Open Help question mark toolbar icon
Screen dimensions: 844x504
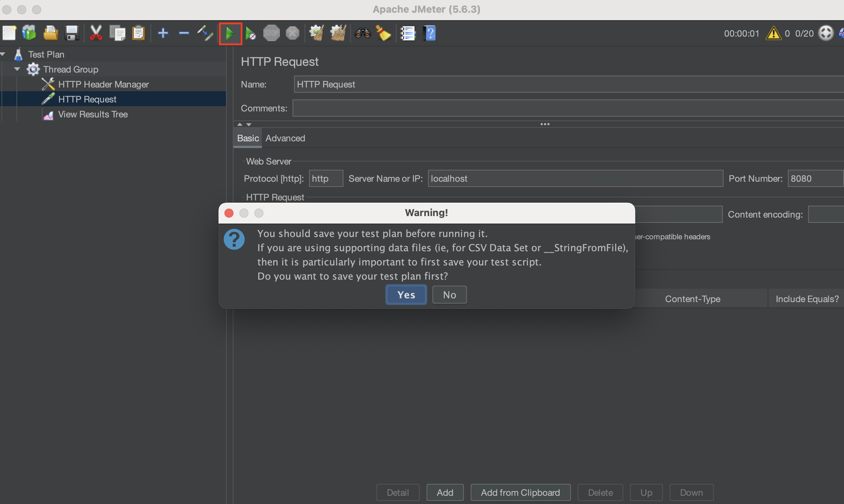point(430,33)
